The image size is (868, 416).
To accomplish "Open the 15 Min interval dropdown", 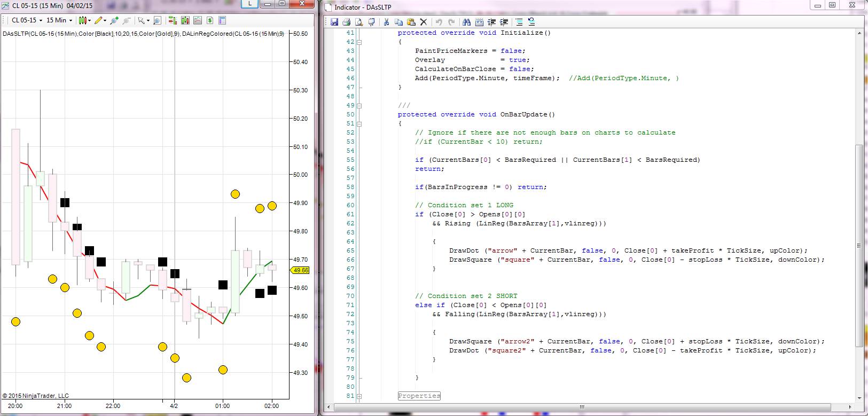I will pos(59,20).
